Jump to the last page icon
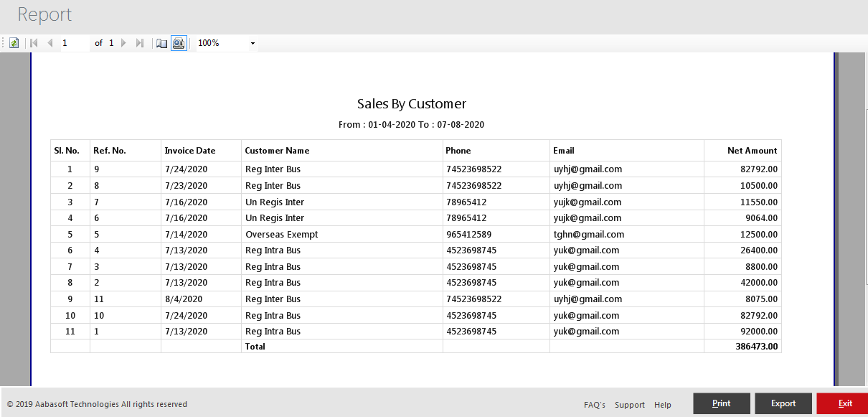This screenshot has width=868, height=417. (x=140, y=43)
